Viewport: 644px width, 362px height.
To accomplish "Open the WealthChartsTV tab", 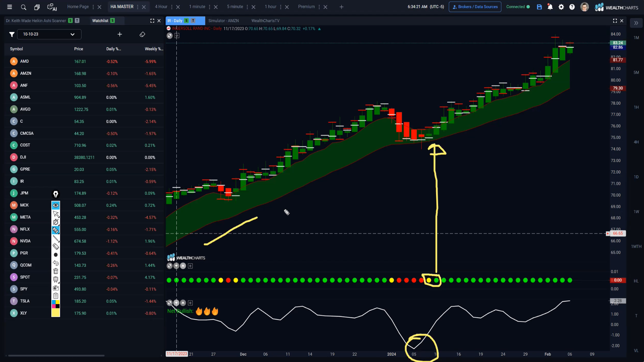I will pos(265,21).
